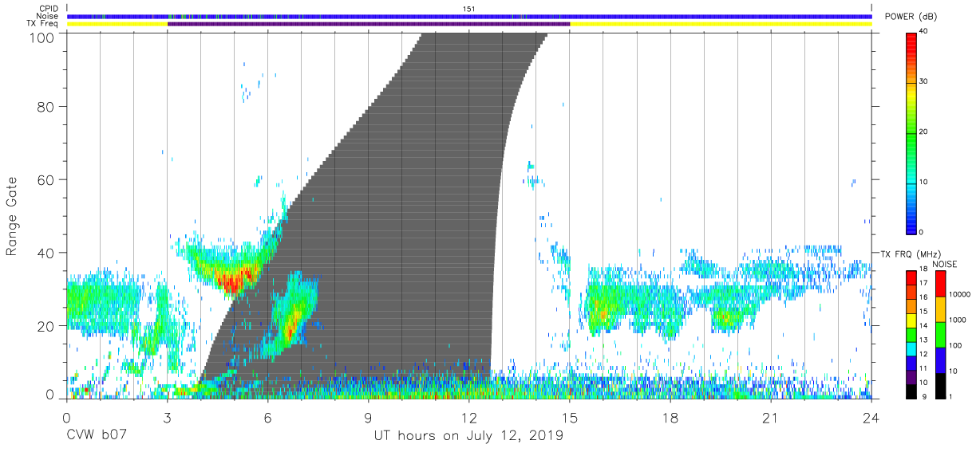980x452 pixels.
Task: Click the noise scale value 100
Action: click(x=954, y=346)
